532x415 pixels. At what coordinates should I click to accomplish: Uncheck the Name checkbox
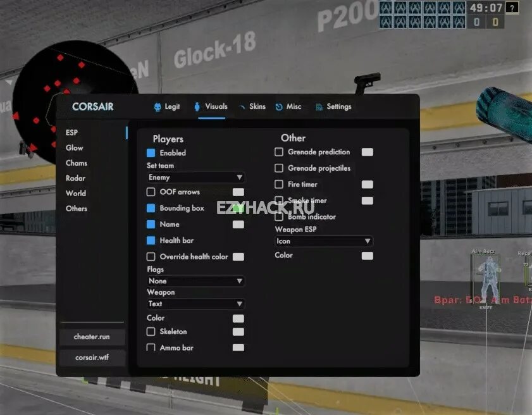151,225
